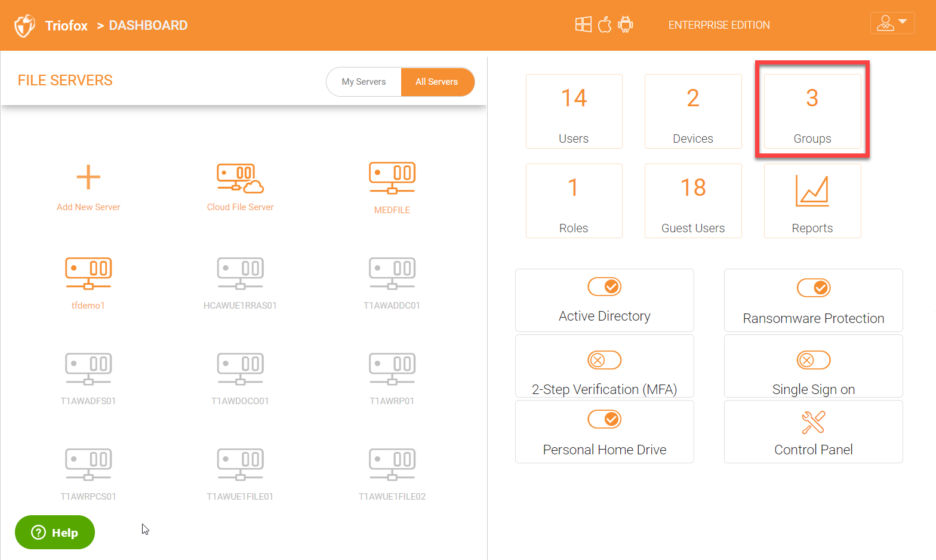Click the ENTERPRISE EDITION label
This screenshot has height=560, width=936.
719,25
